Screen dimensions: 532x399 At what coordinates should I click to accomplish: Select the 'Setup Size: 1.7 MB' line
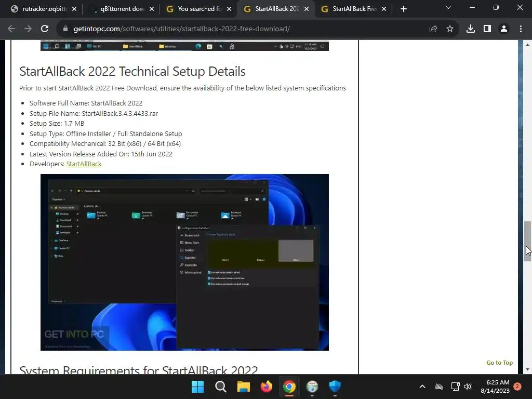57,124
